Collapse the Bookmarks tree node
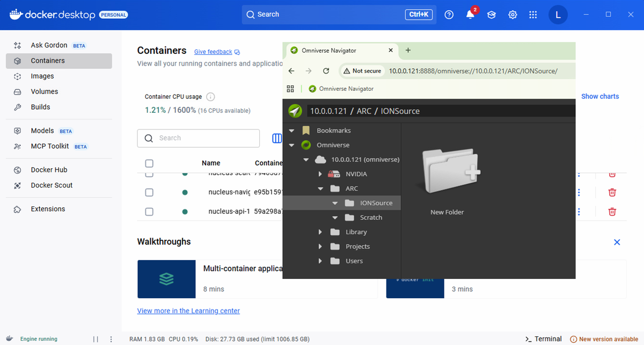644x345 pixels. [292, 131]
